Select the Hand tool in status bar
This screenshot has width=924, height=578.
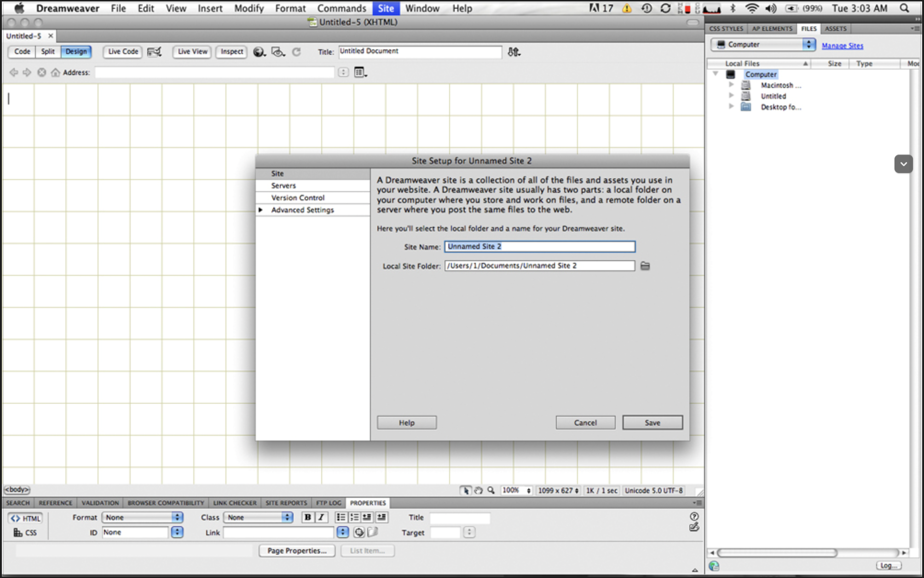click(x=479, y=491)
